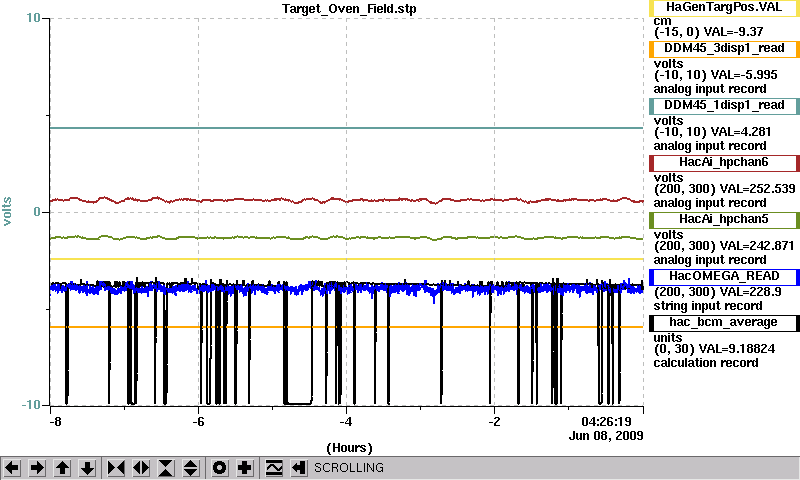The image size is (800, 480).
Task: Click the circle ring toolbar icon
Action: [x=220, y=468]
